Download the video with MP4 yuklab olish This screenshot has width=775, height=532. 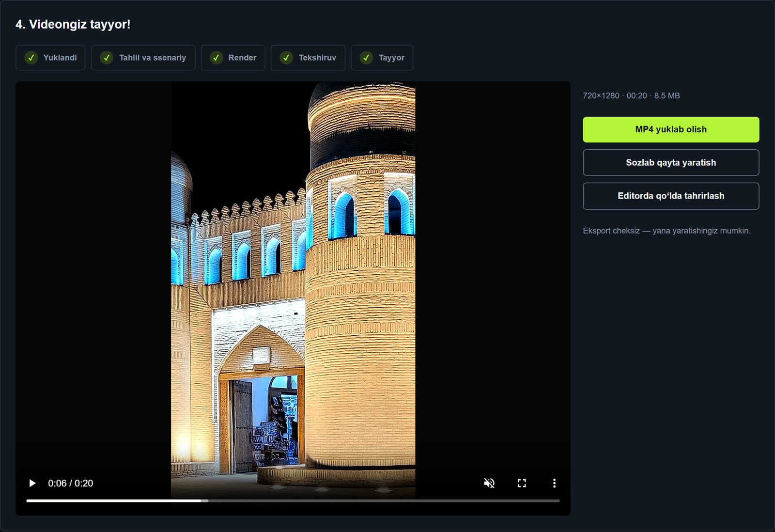pyautogui.click(x=671, y=129)
